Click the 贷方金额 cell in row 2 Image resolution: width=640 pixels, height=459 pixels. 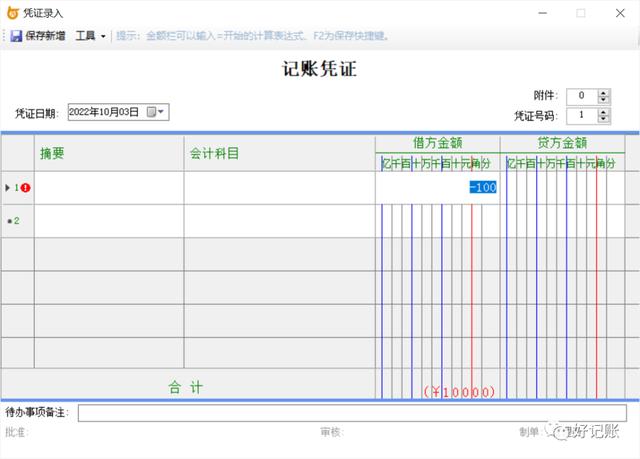[562, 221]
